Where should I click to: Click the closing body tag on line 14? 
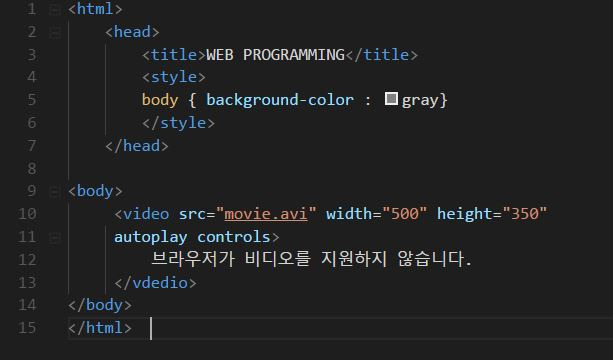[x=100, y=305]
